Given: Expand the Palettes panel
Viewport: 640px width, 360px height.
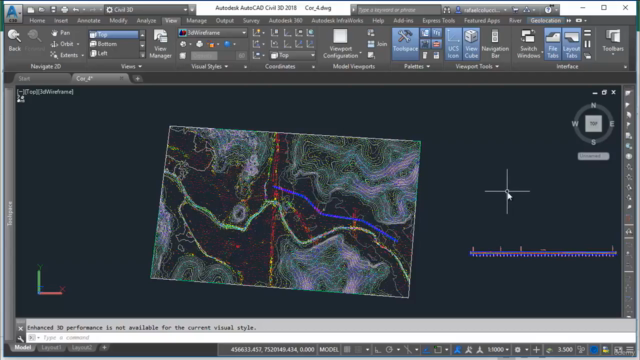Looking at the screenshot, I should pos(417,66).
